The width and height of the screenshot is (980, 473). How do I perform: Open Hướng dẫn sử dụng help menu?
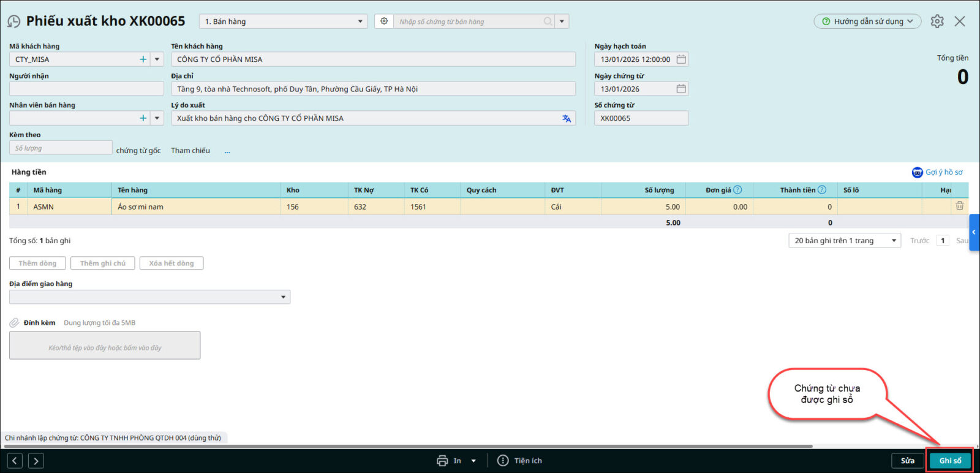pos(867,21)
